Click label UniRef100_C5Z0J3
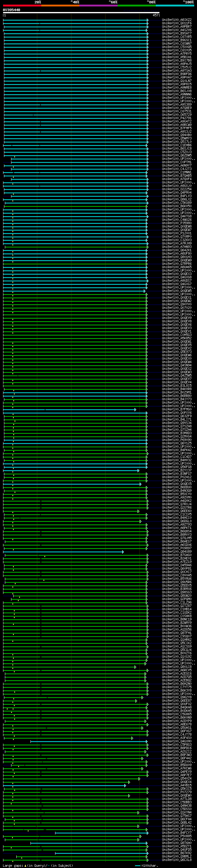 coord(177,152)
